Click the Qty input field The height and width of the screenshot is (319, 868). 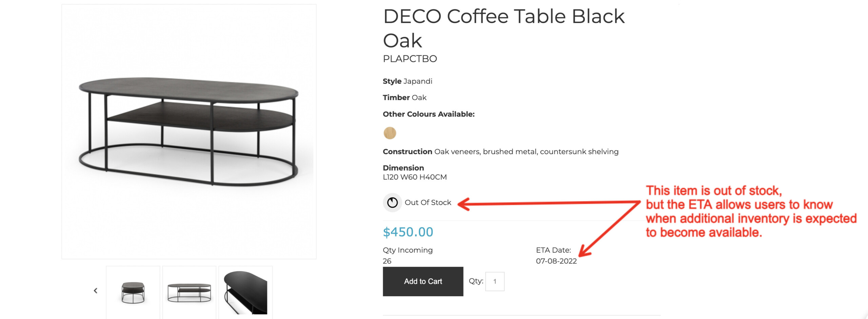495,281
